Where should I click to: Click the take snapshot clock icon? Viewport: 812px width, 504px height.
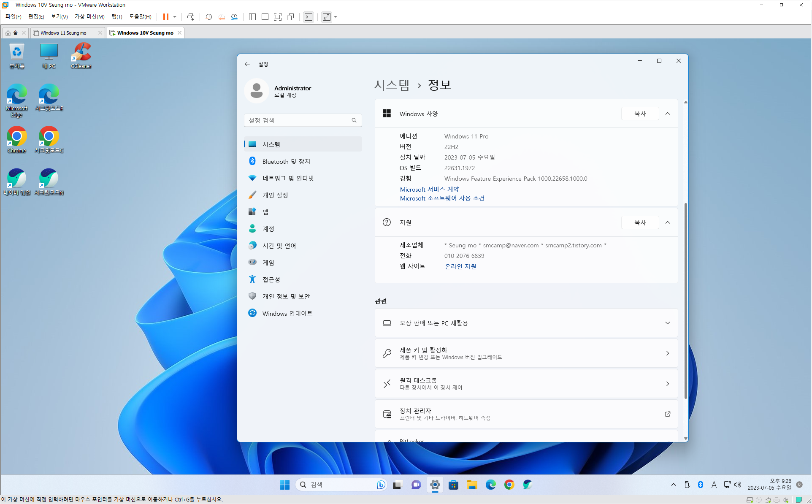coord(208,17)
